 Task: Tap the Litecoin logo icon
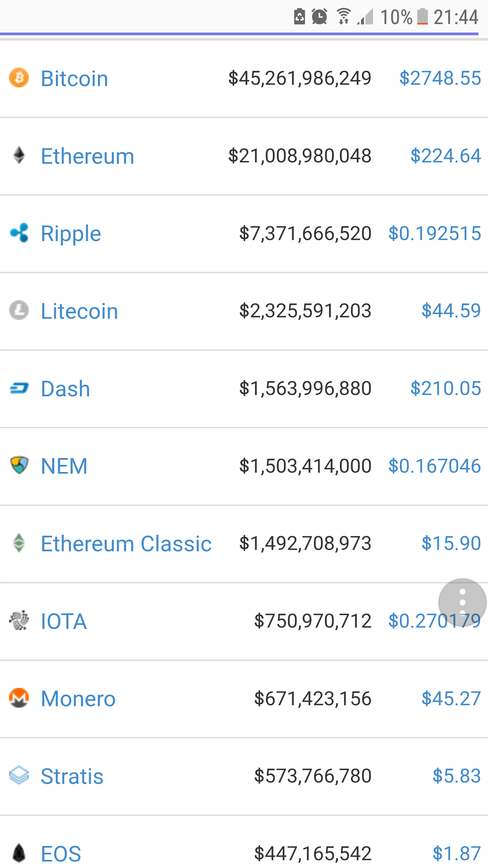[19, 310]
